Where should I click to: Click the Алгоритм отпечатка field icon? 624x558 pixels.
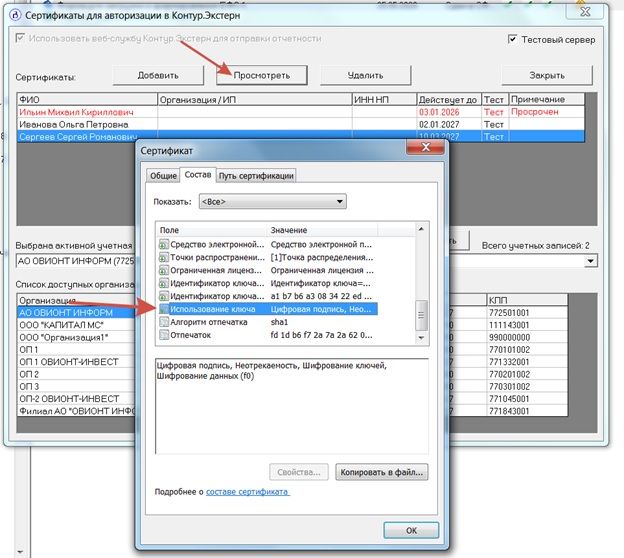point(164,322)
